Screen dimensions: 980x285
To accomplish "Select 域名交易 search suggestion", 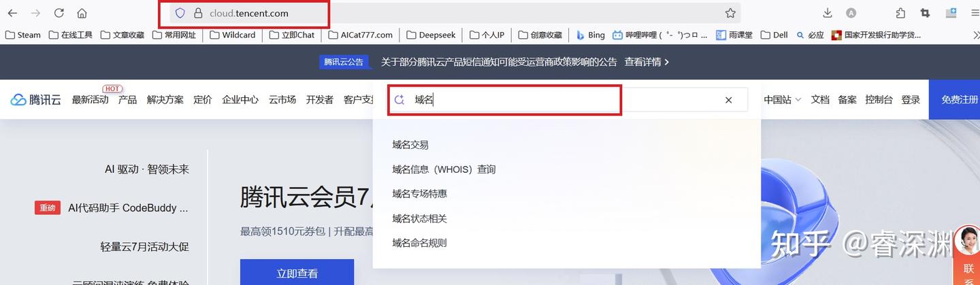I will (410, 145).
